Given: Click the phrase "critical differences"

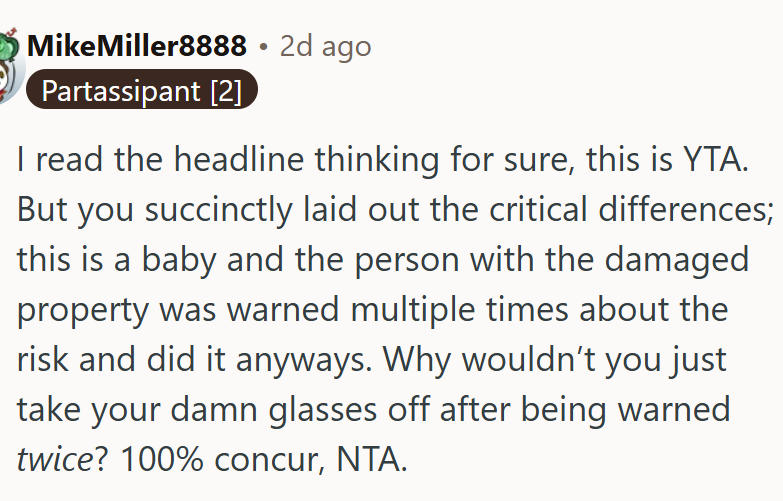Looking at the screenshot, I should 570,210.
